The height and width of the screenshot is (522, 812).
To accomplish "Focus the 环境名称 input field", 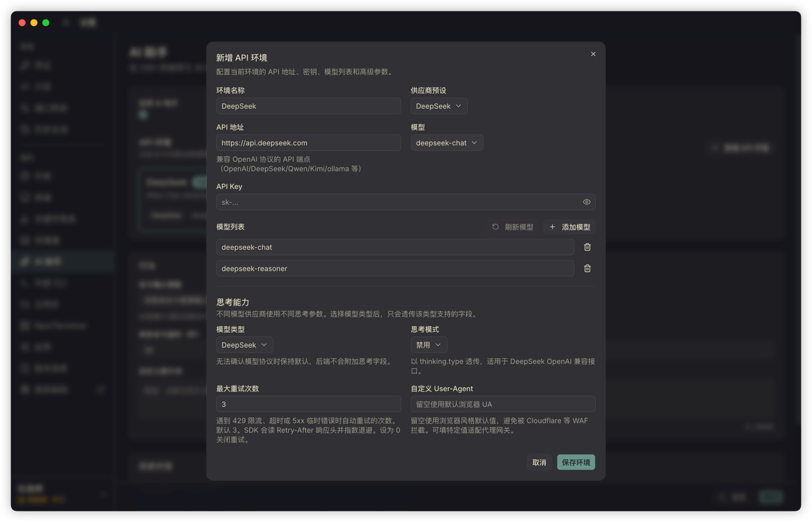I will [308, 106].
